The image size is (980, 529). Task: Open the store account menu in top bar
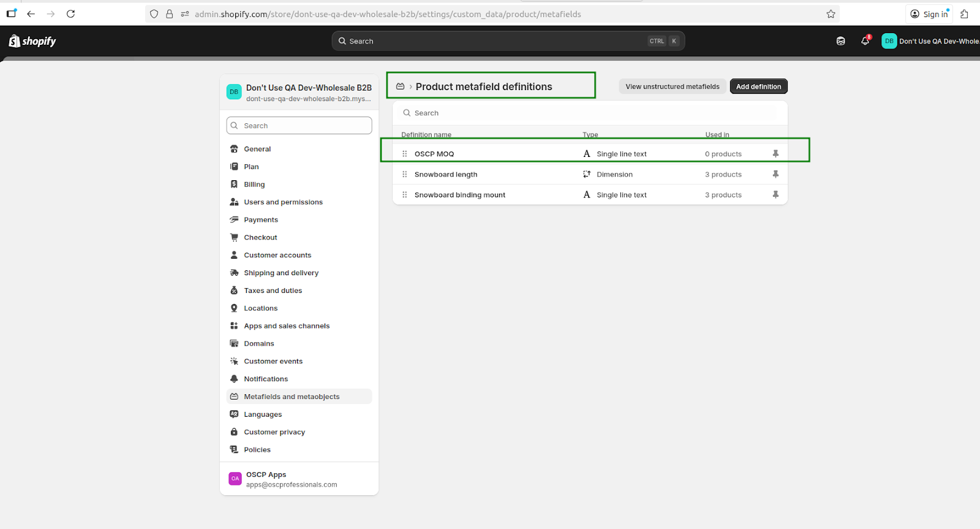tap(929, 41)
